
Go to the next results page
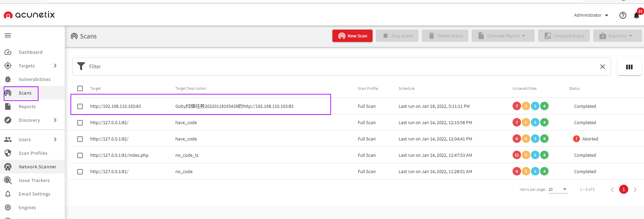pyautogui.click(x=635, y=190)
